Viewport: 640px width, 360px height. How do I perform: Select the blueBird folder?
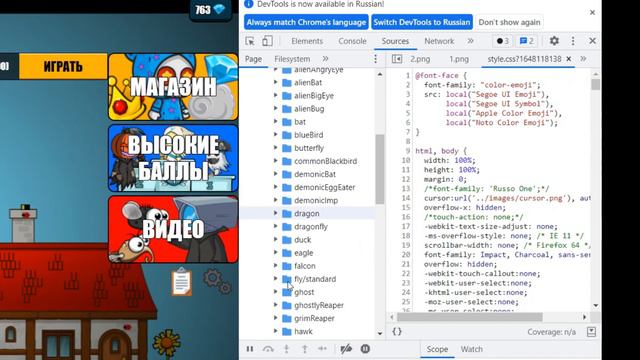308,135
